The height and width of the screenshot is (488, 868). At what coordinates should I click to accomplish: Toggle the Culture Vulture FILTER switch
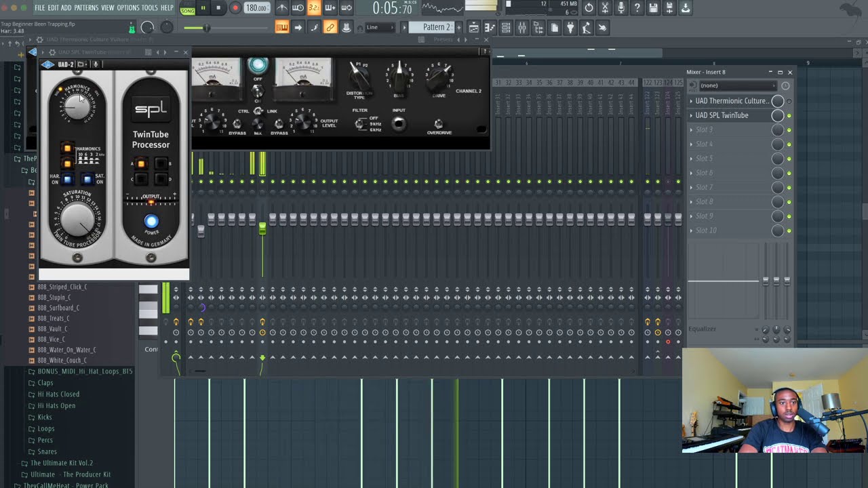[360, 123]
